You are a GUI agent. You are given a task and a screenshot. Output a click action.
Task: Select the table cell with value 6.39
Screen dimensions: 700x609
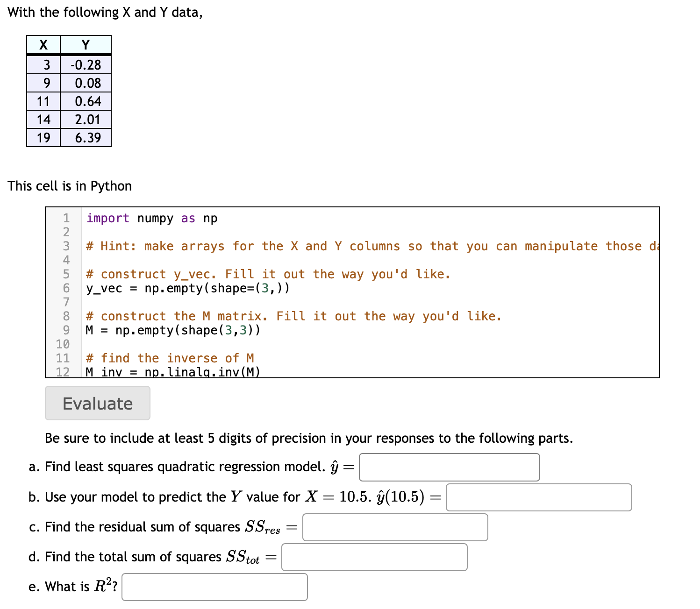(x=86, y=138)
